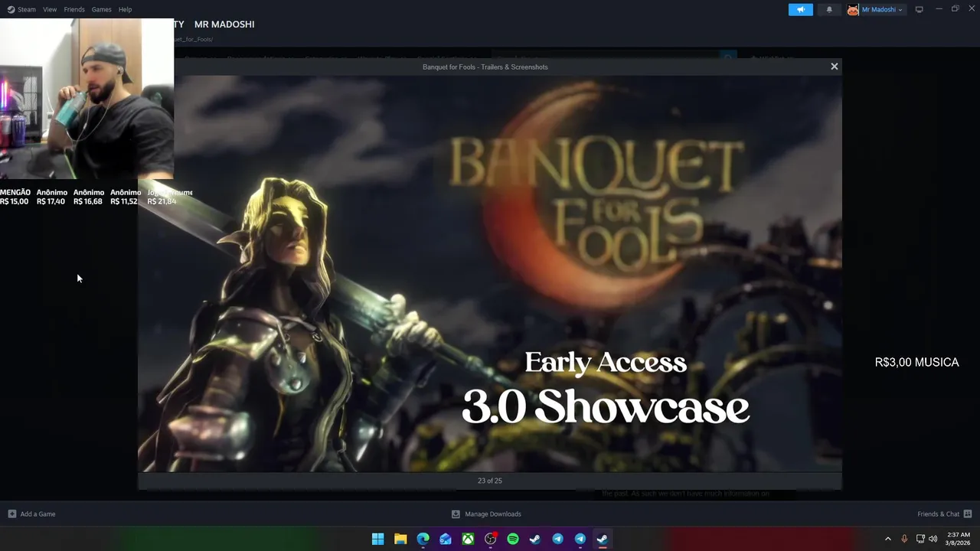Launch Microsoft Edge from taskbar
This screenshot has height=551, width=980.
(423, 539)
